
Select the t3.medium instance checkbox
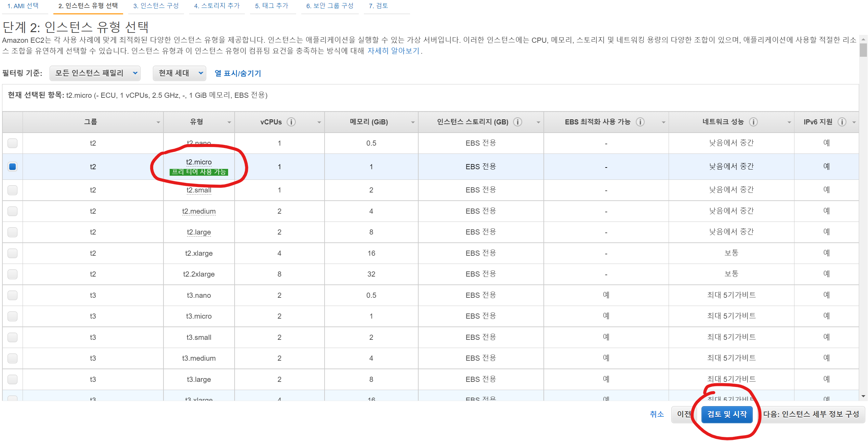(x=13, y=358)
